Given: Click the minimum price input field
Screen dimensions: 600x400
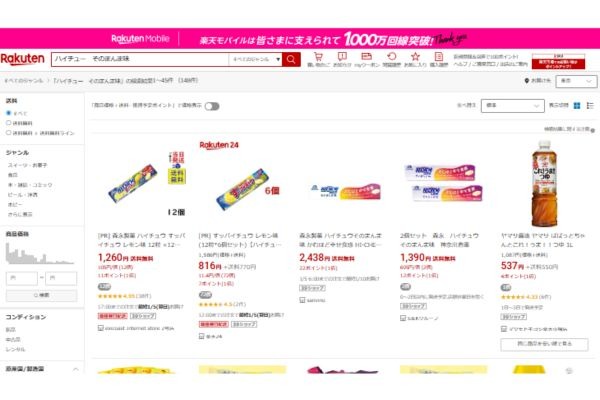Looking at the screenshot, I should pyautogui.click(x=22, y=278).
